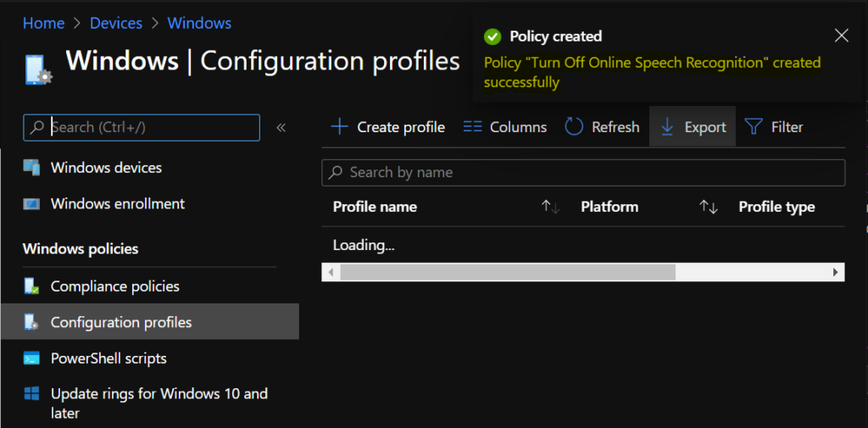
Task: Click the scrollbar right arrow
Action: click(x=835, y=272)
